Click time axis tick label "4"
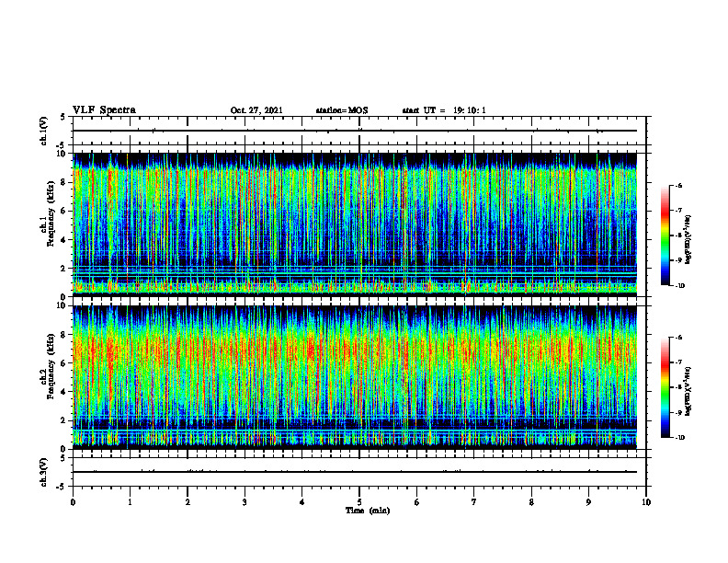The image size is (728, 563). 302,502
